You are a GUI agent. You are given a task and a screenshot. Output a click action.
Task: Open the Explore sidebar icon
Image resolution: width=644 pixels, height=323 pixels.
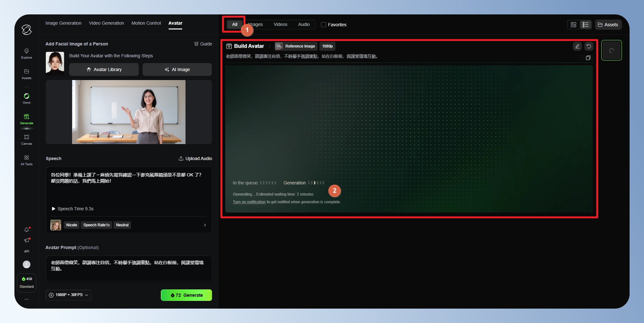[27, 53]
